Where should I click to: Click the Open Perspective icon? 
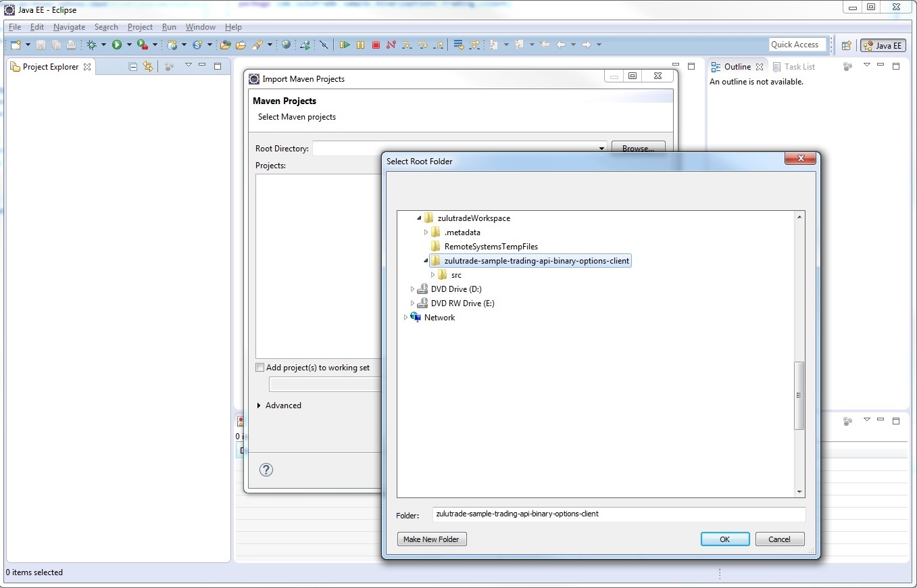tap(846, 46)
